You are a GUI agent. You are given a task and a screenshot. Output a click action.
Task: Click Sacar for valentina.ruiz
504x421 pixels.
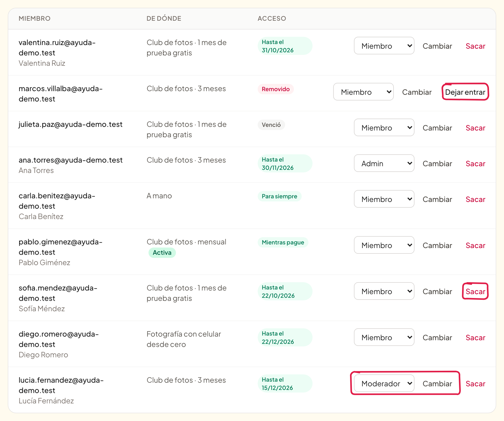[x=475, y=46]
